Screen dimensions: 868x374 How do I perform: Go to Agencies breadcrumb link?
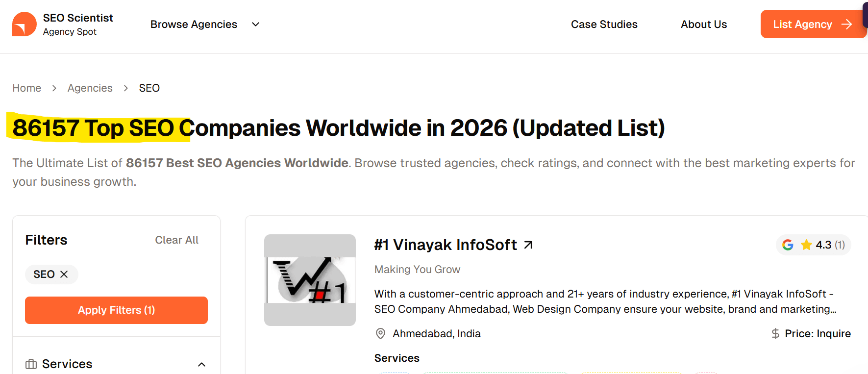pos(90,88)
